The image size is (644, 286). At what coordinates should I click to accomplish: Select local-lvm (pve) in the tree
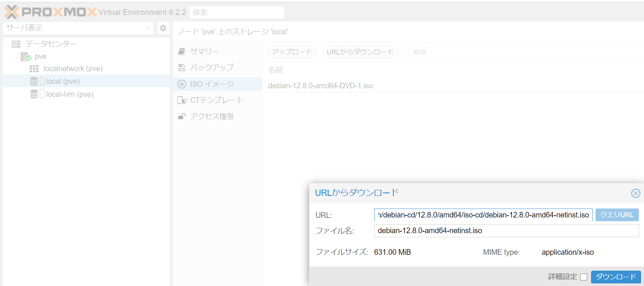coord(70,94)
